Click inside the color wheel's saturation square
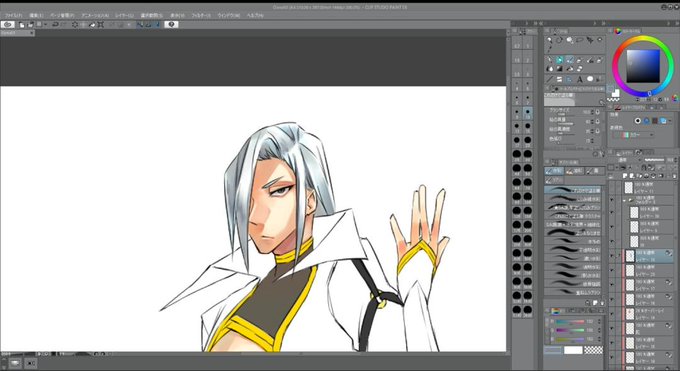Image resolution: width=680 pixels, height=371 pixels. click(643, 66)
